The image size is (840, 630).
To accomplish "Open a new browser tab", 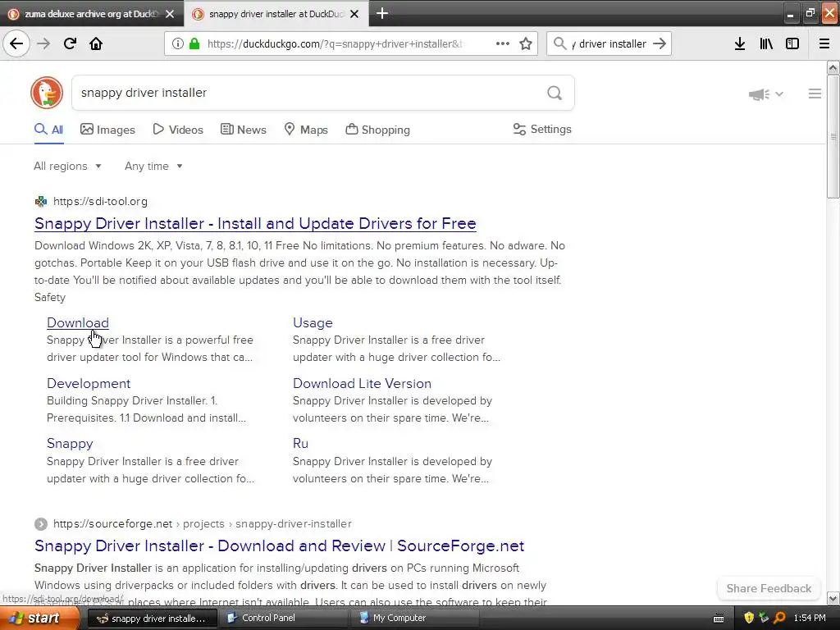I will [382, 13].
